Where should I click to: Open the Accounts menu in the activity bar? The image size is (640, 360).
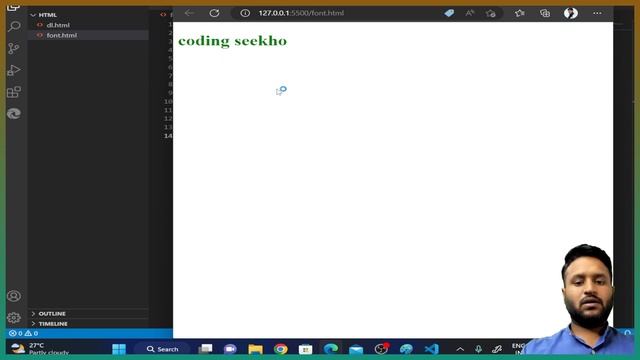point(14,296)
